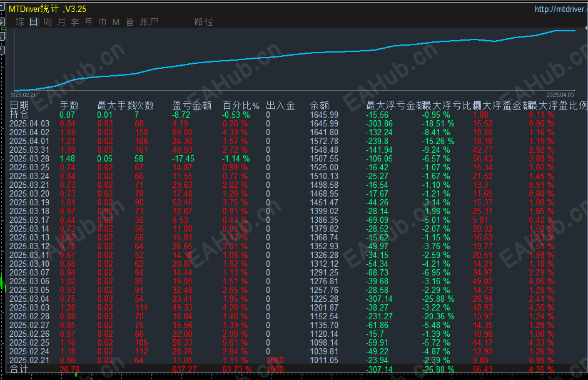Open the 月 monthly statistics tab
This screenshot has width=588, height=380.
point(61,22)
